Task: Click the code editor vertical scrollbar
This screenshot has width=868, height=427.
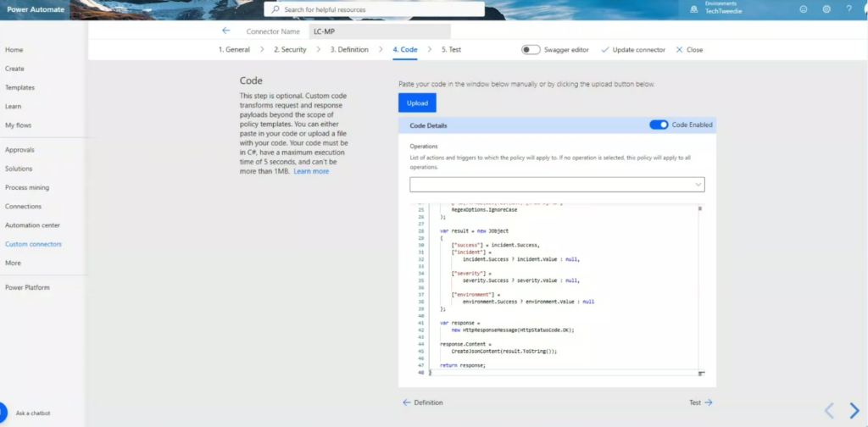Action: point(700,287)
